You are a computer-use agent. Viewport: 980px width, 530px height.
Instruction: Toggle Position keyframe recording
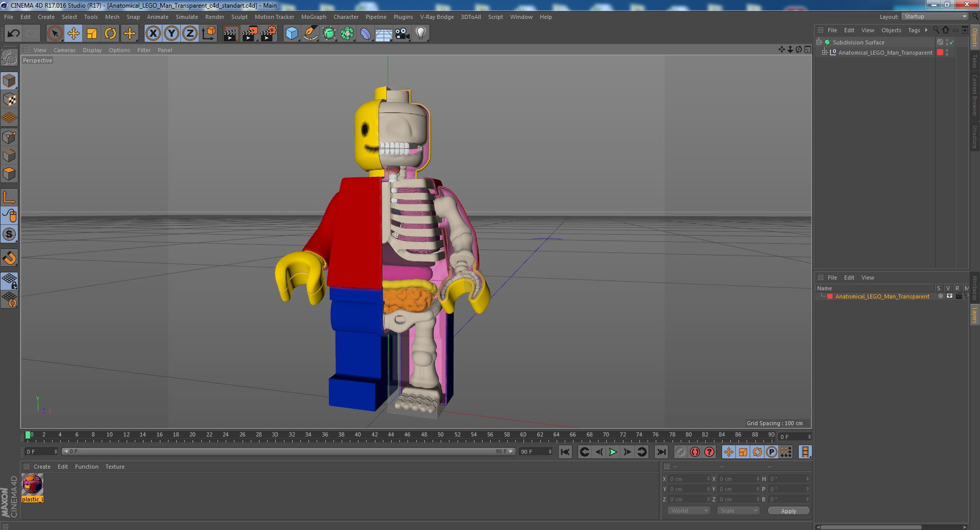point(728,452)
